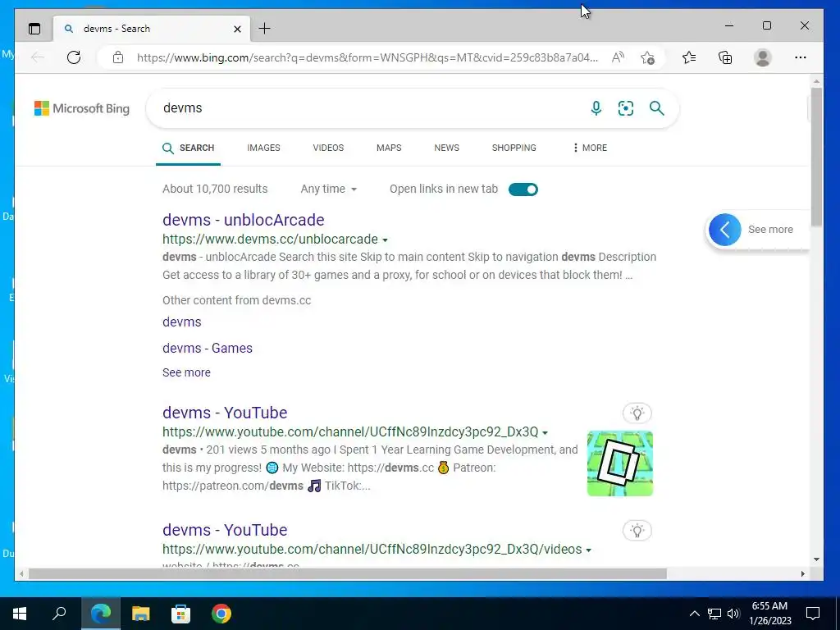Expand arrow beside YouTube channel URL
Image resolution: width=840 pixels, height=630 pixels.
point(545,433)
